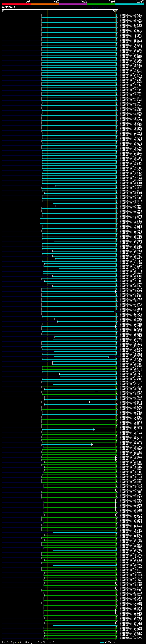
Task: Click the red ~20% identity legend bar
Action: point(16,4)
